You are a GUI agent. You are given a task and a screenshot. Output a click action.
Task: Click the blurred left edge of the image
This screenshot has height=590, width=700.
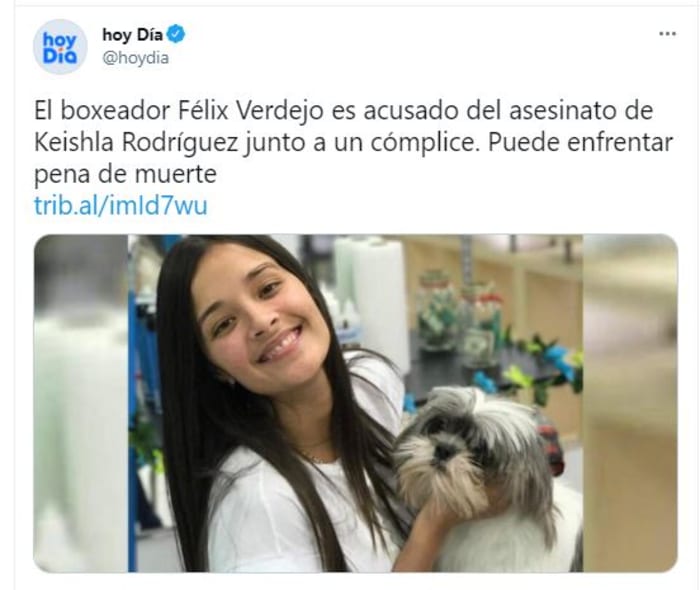click(81, 403)
